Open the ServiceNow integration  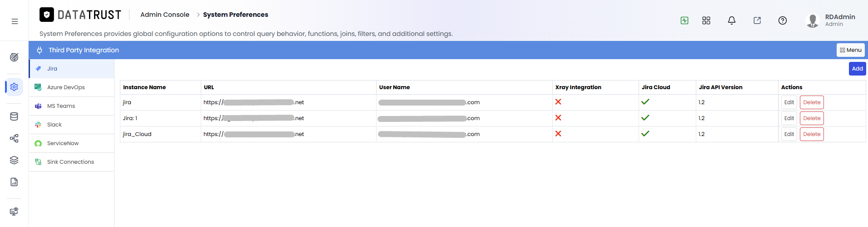72,143
